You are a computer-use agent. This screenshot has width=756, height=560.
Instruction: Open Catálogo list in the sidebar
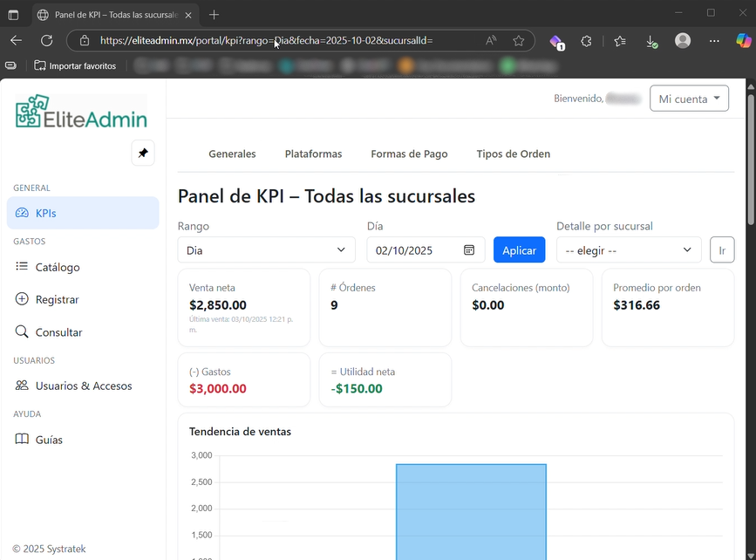(58, 267)
